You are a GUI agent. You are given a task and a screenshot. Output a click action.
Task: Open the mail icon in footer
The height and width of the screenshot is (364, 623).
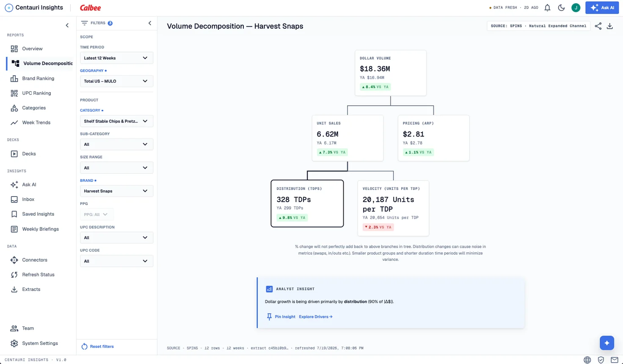click(615, 360)
